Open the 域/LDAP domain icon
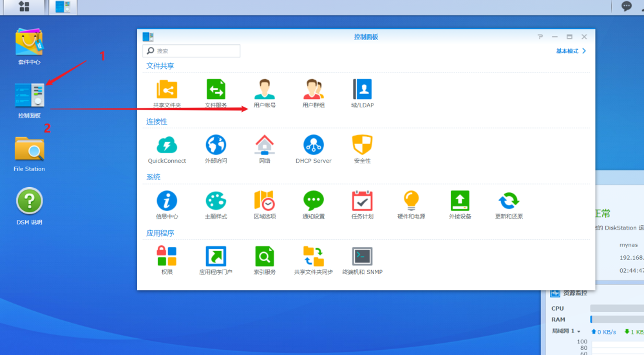The height and width of the screenshot is (355, 644). [x=362, y=89]
